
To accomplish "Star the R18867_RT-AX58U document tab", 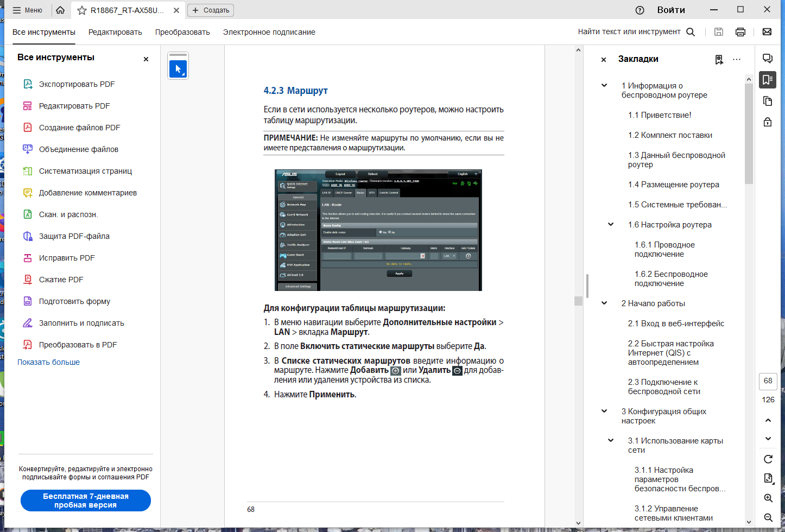I will point(82,10).
